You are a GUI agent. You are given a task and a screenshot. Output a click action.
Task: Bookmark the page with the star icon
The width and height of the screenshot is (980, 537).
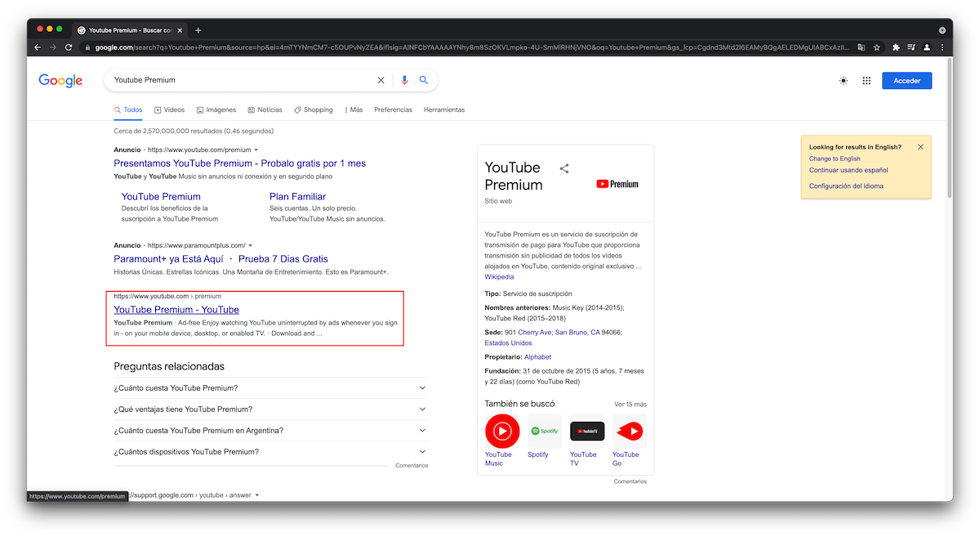(876, 47)
